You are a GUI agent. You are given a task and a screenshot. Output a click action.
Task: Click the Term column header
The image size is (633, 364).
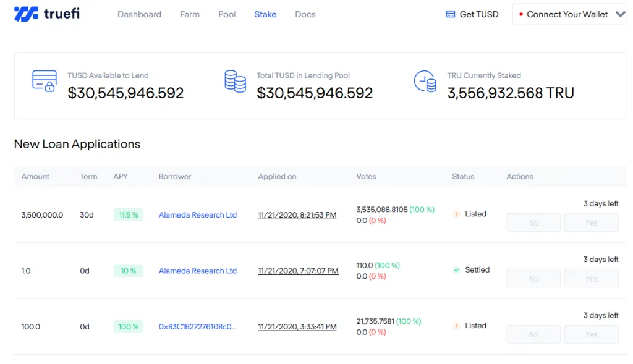point(88,176)
